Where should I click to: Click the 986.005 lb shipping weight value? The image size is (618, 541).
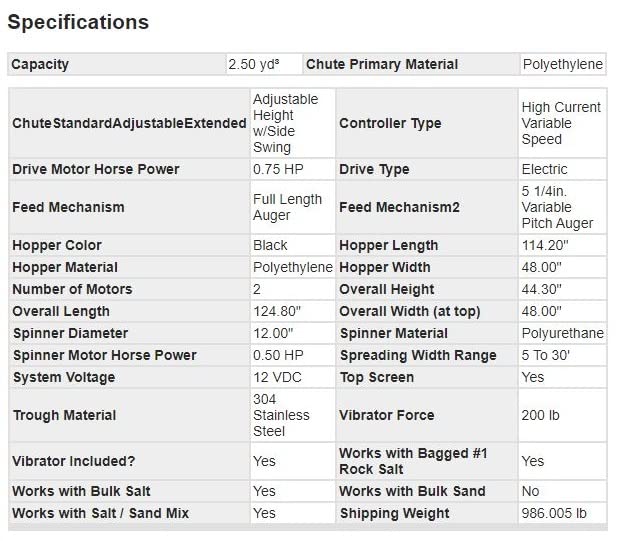point(554,513)
